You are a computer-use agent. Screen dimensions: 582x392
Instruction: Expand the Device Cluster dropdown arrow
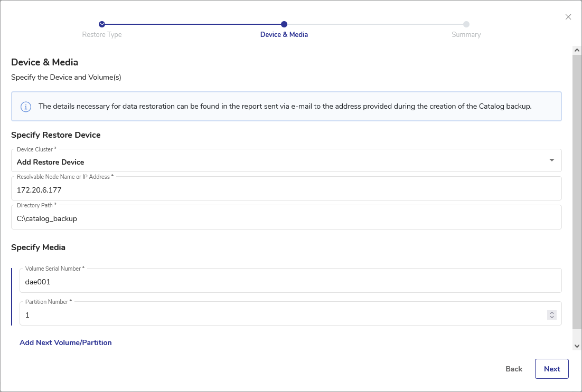pos(551,160)
